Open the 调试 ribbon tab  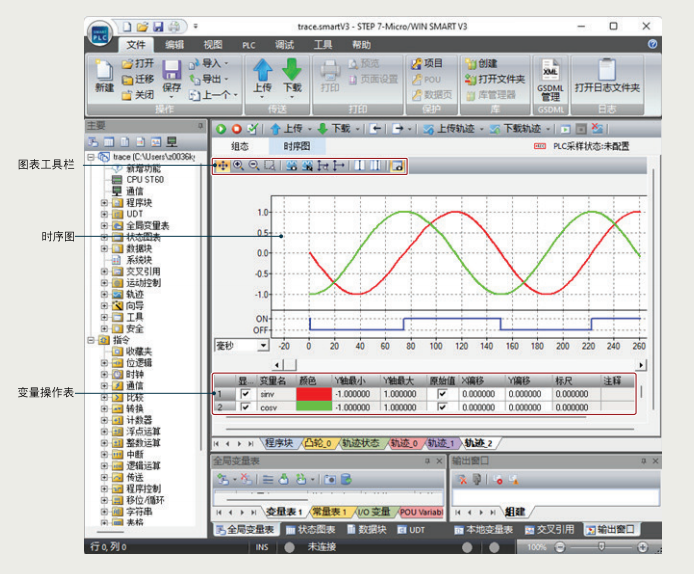click(284, 45)
